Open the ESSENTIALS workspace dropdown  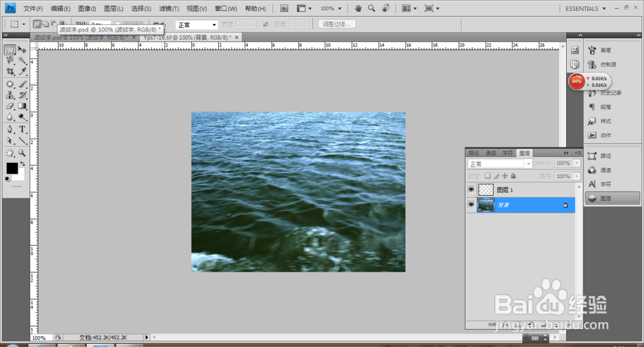point(585,8)
